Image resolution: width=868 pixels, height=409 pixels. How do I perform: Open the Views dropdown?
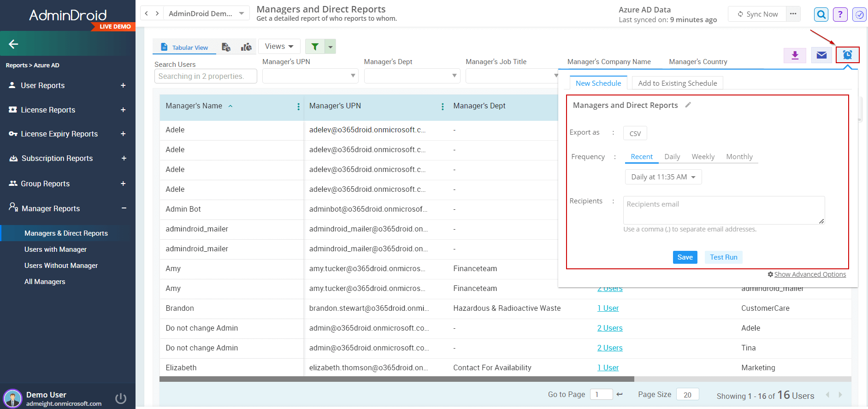click(x=279, y=46)
